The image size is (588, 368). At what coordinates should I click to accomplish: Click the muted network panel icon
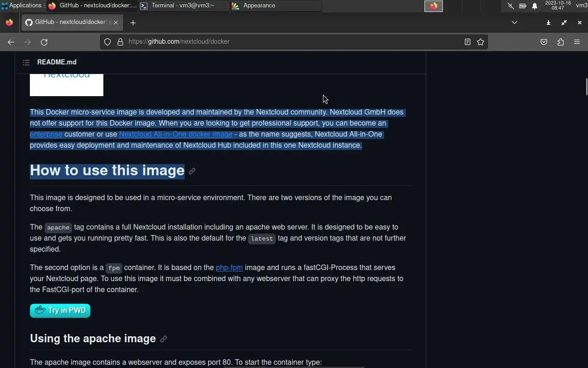point(510,6)
